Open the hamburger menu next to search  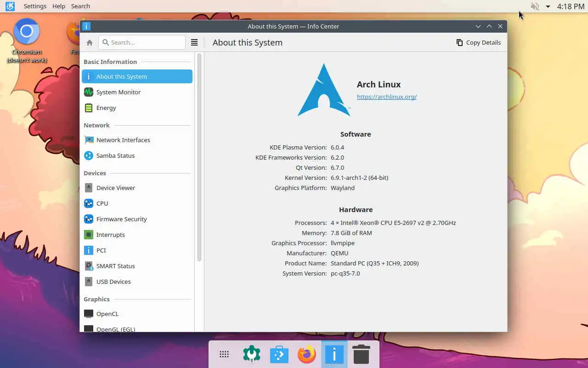[194, 42]
